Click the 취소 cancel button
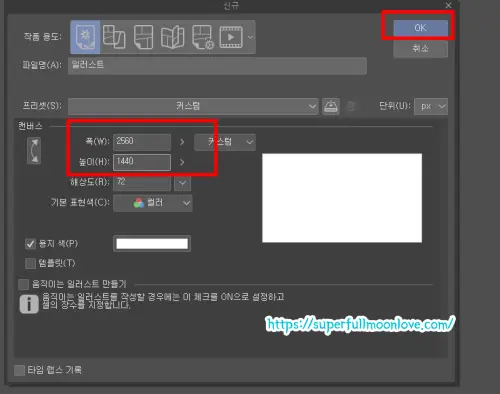500x394 pixels. point(421,49)
